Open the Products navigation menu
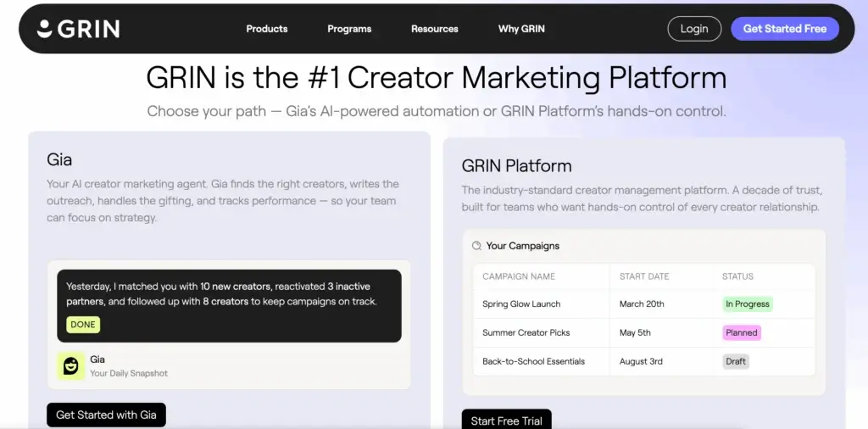868x429 pixels. [x=267, y=29]
